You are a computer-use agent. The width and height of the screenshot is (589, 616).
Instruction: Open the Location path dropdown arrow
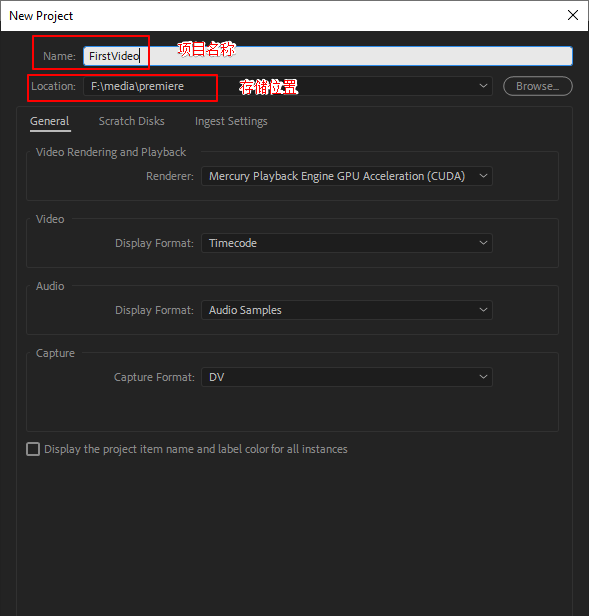pyautogui.click(x=483, y=86)
